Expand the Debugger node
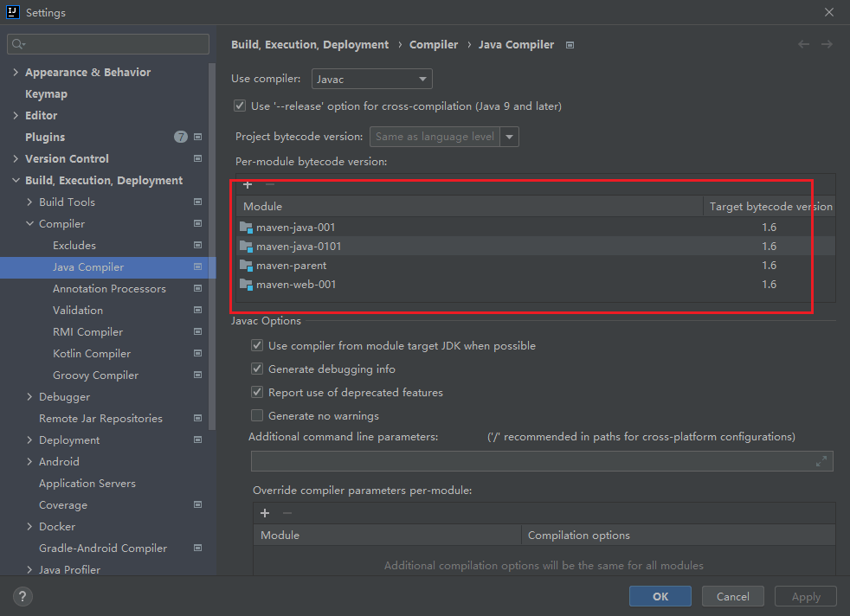Image resolution: width=850 pixels, height=616 pixels. [29, 397]
